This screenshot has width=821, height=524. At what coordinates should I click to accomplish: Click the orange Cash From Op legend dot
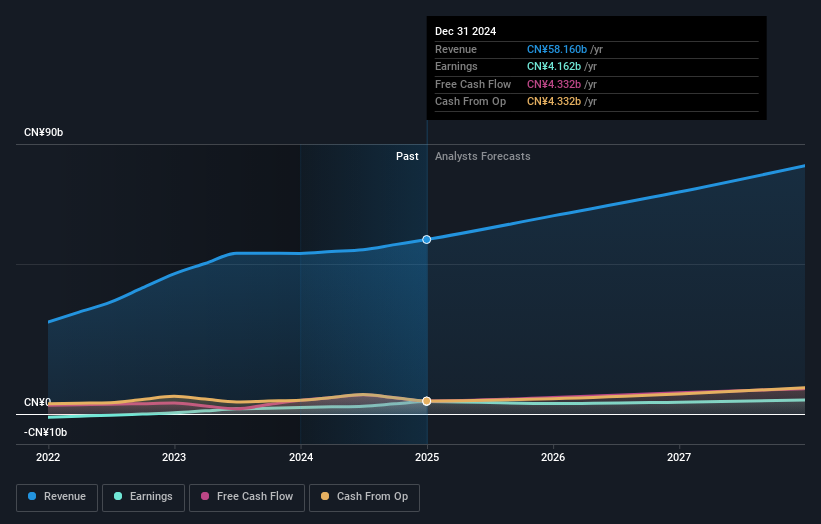tap(325, 496)
